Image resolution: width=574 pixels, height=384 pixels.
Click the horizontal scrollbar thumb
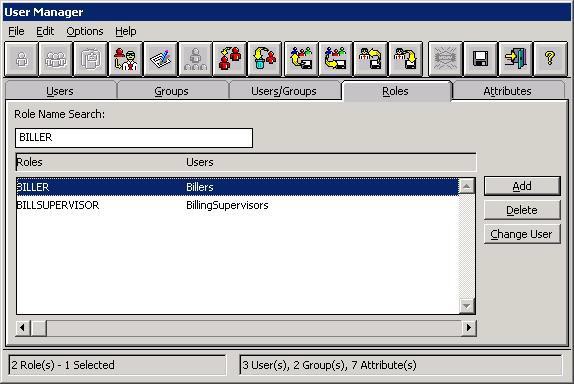click(39, 328)
